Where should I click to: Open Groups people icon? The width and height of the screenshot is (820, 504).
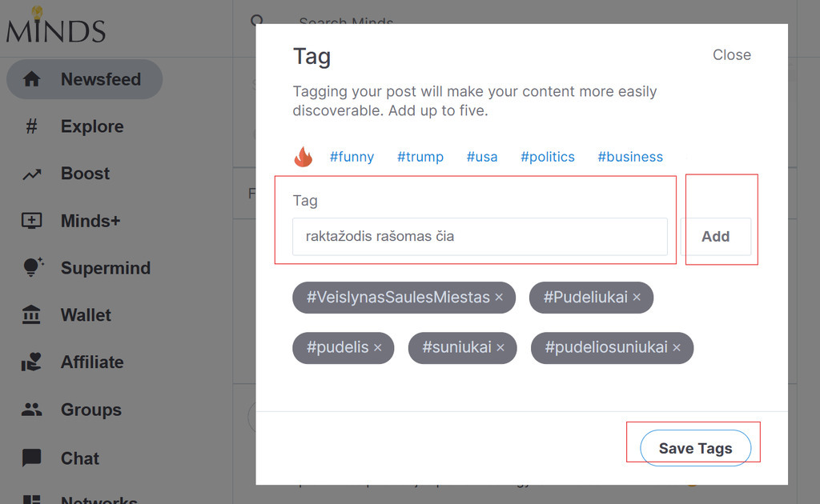tap(31, 410)
